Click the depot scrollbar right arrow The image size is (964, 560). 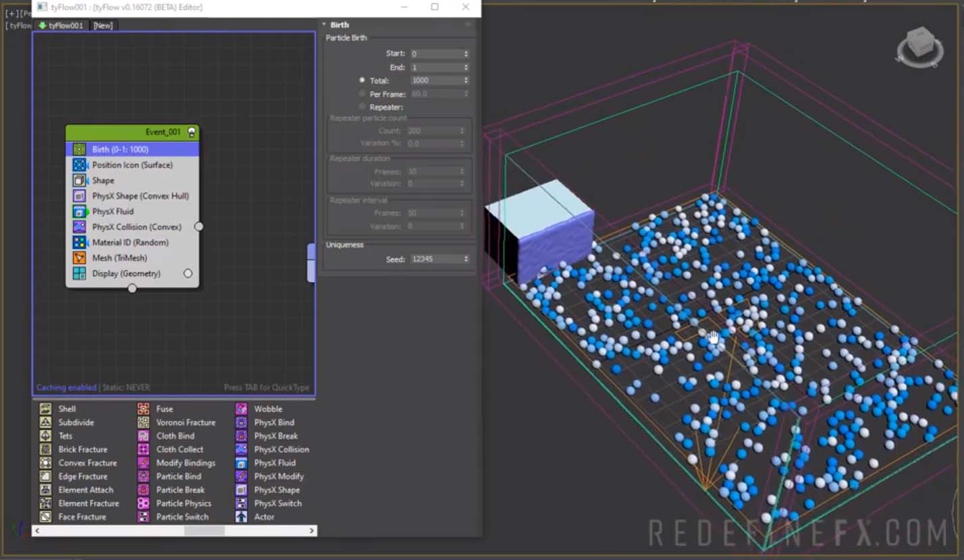click(x=312, y=531)
